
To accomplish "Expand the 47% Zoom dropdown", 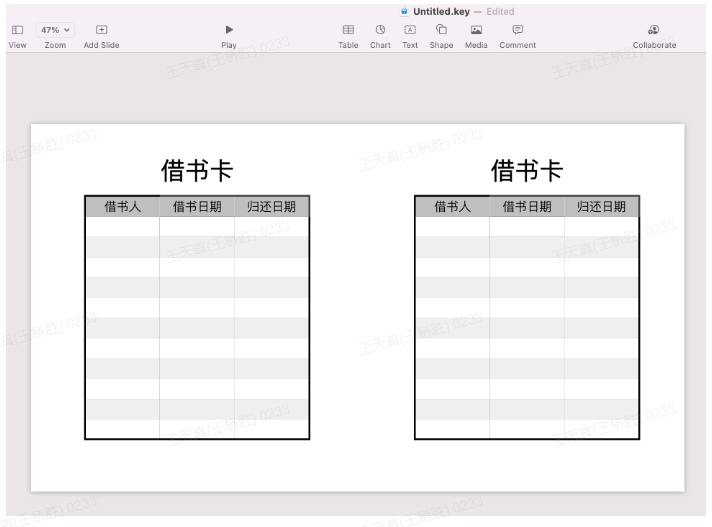I will pyautogui.click(x=55, y=31).
